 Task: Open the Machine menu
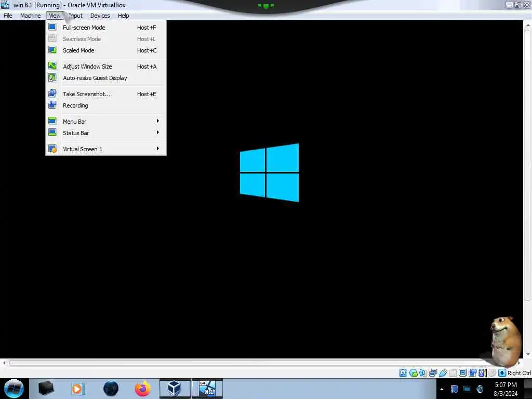point(30,16)
